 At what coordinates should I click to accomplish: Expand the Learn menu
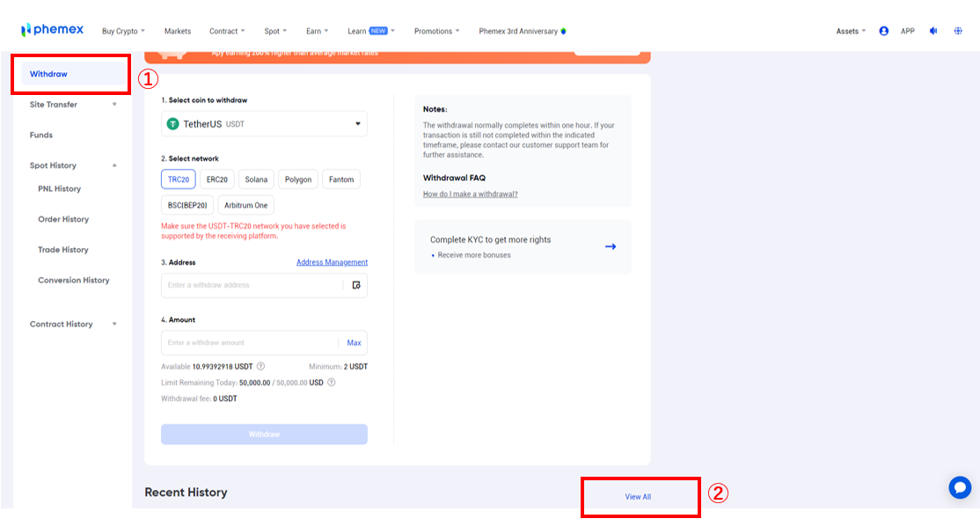coord(371,32)
